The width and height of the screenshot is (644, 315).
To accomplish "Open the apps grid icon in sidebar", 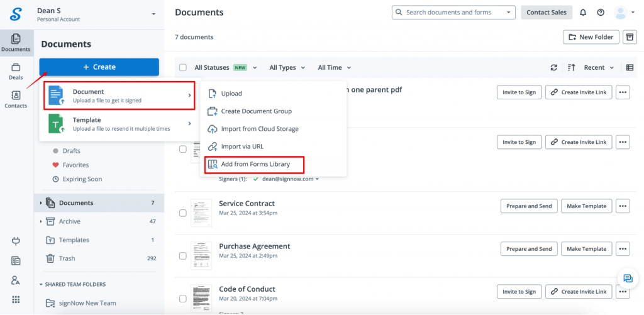I will click(x=16, y=299).
